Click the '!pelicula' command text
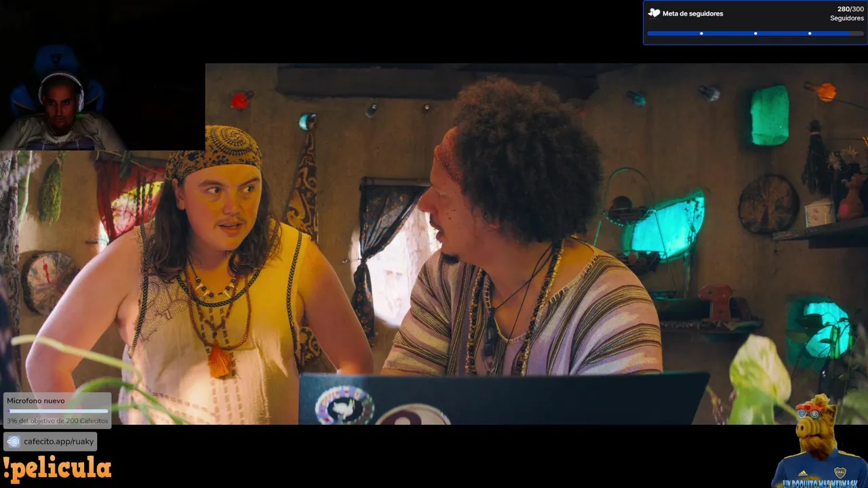This screenshot has width=868, height=488. [57, 468]
